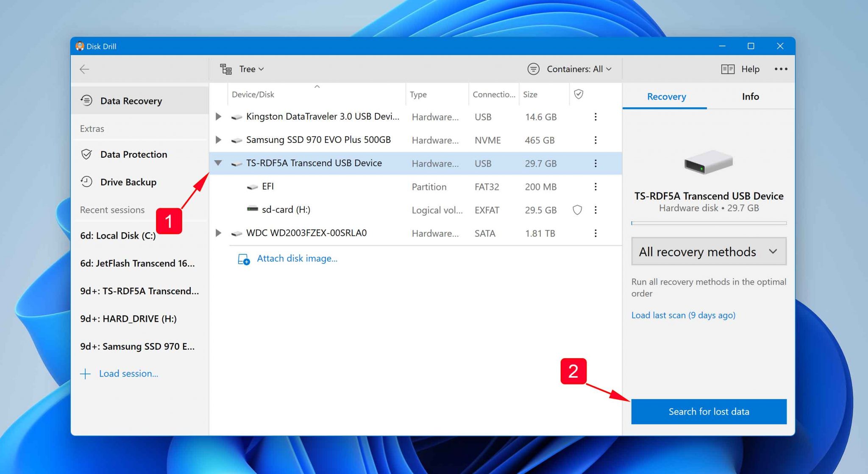Expand the Samsung SSD 970 EVO Plus entry
The height and width of the screenshot is (474, 868).
coord(218,140)
